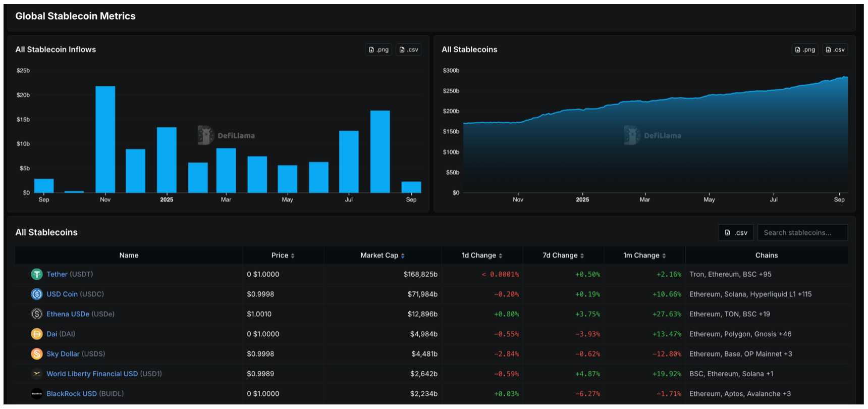
Task: Click the Tether coin icon
Action: (37, 274)
